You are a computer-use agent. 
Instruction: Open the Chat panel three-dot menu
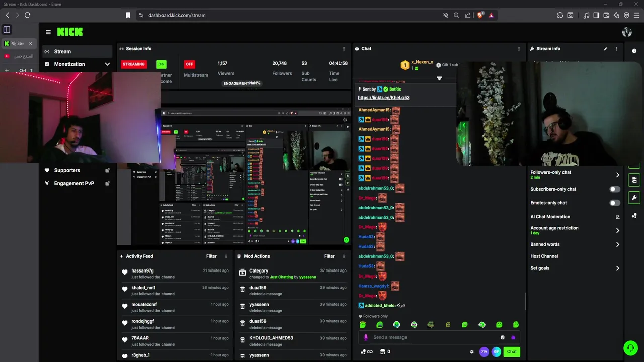(x=519, y=49)
